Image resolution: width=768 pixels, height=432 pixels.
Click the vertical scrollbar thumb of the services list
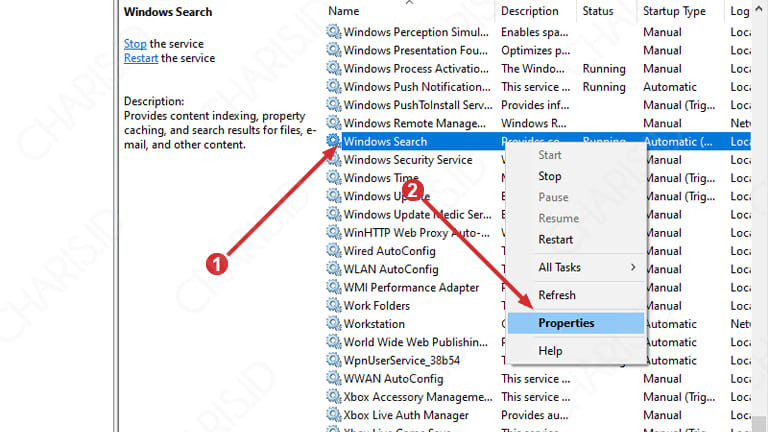tap(759, 423)
